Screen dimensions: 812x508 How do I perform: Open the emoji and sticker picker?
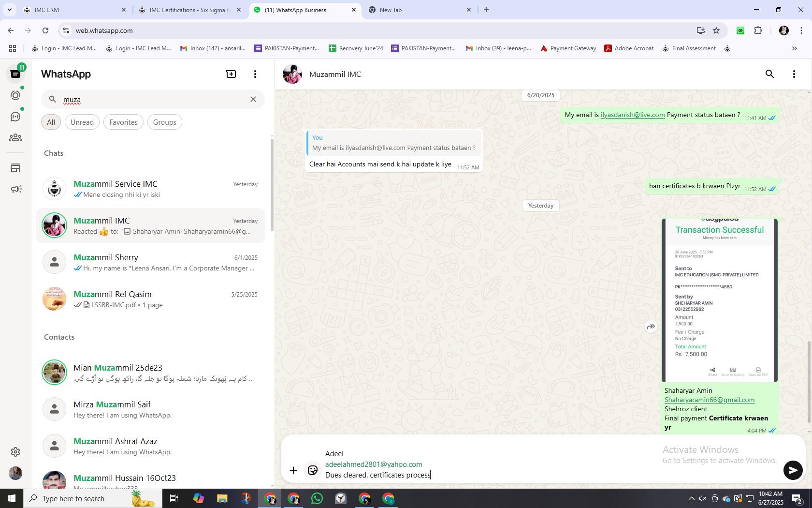[313, 470]
